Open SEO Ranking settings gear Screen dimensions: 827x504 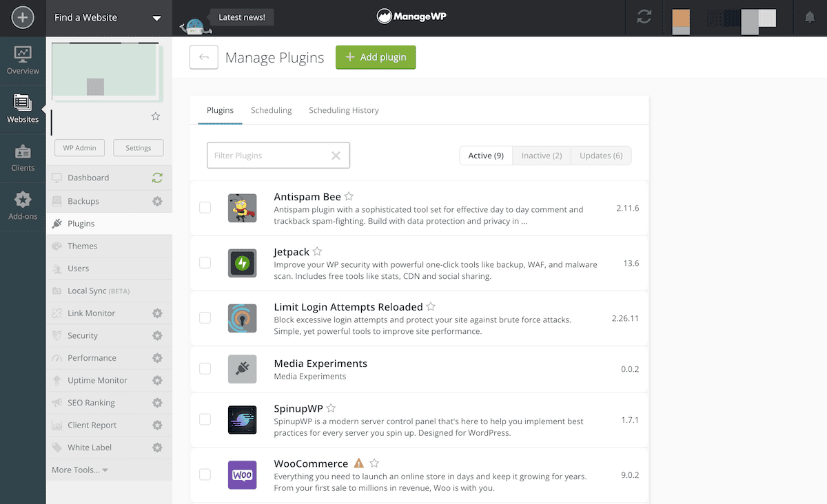pos(157,403)
